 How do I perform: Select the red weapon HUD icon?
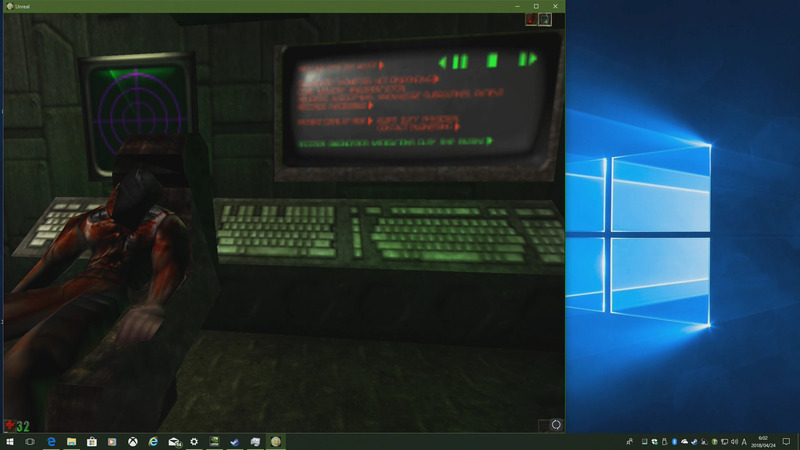pyautogui.click(x=531, y=19)
